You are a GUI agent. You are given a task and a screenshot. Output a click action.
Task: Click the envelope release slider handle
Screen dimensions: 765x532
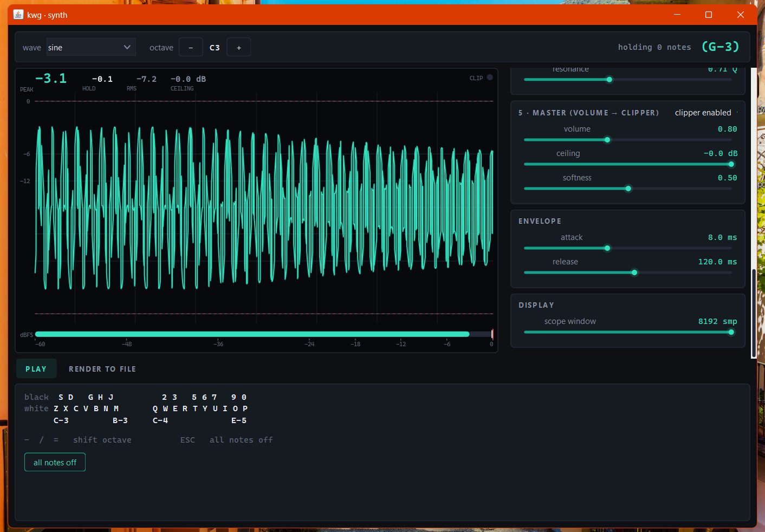click(634, 273)
